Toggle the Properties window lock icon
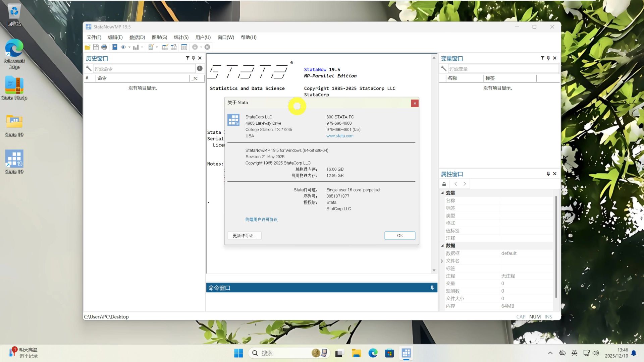 pyautogui.click(x=444, y=184)
